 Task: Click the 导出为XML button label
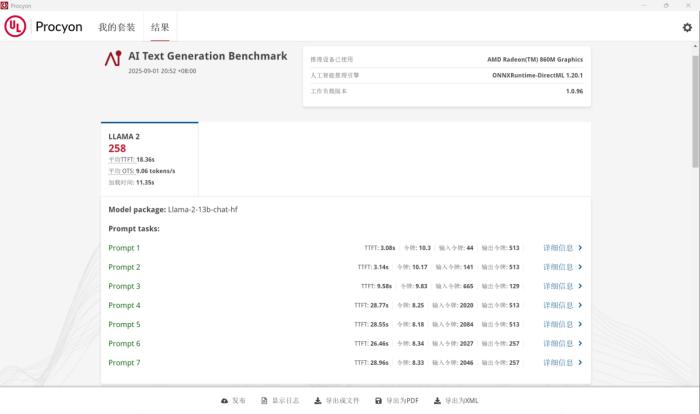pos(462,401)
